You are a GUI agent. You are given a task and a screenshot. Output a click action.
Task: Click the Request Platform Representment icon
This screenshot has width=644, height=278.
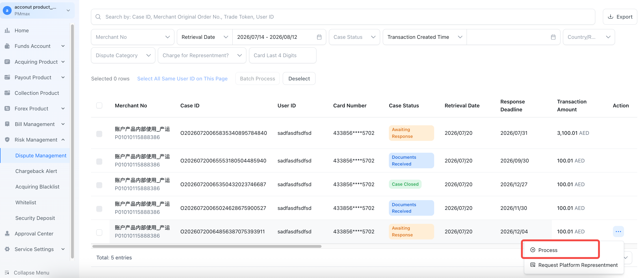pos(533,265)
